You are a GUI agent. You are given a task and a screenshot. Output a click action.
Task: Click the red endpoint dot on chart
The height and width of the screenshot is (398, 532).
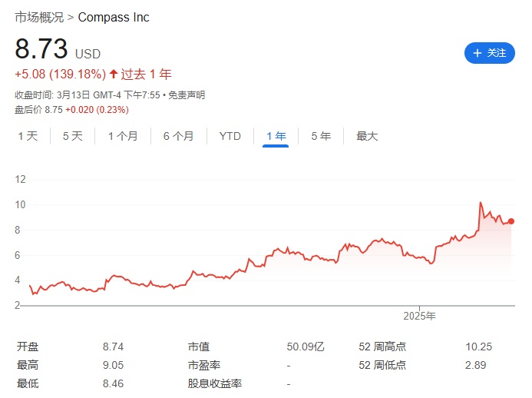(511, 221)
